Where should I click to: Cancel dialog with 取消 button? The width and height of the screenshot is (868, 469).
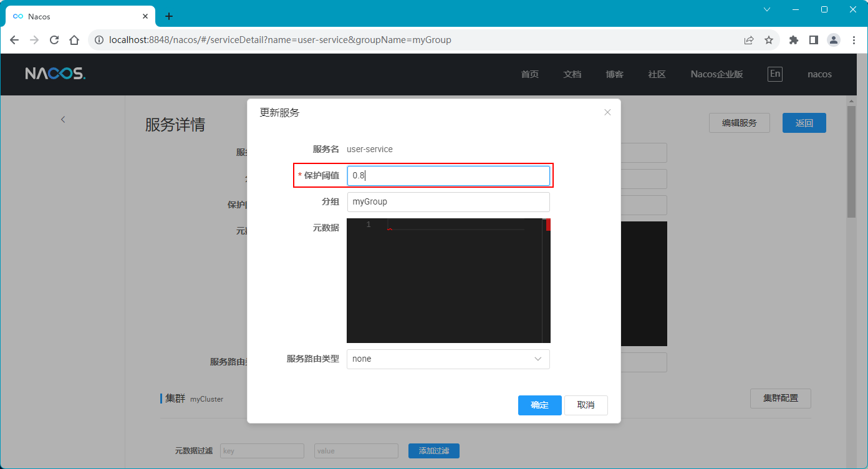pyautogui.click(x=586, y=405)
